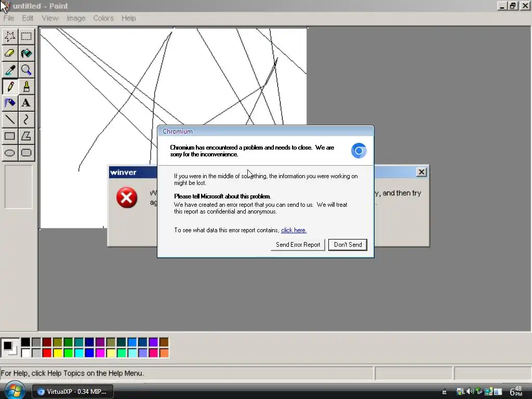Pick the brown color swatch
This screenshot has height=399, width=532.
click(164, 342)
